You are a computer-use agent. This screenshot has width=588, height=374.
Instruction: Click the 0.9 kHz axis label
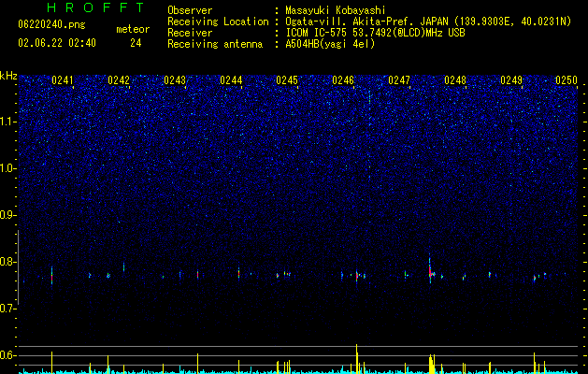[8, 215]
